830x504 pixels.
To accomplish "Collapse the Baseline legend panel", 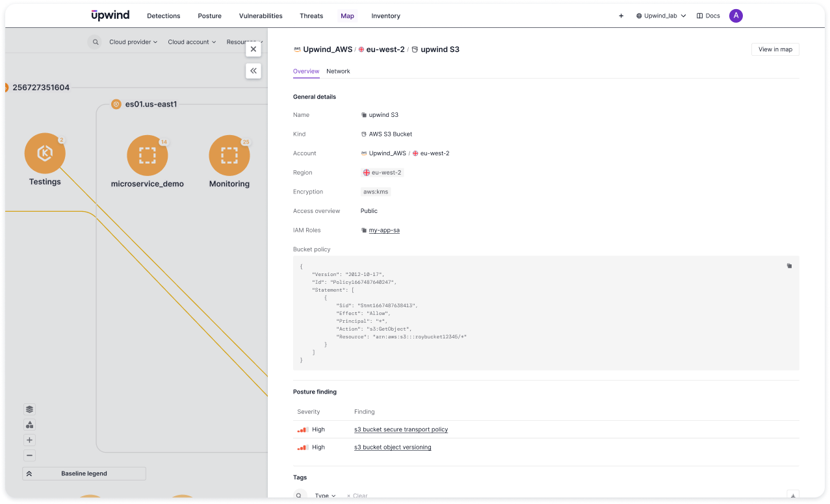I will tap(29, 473).
